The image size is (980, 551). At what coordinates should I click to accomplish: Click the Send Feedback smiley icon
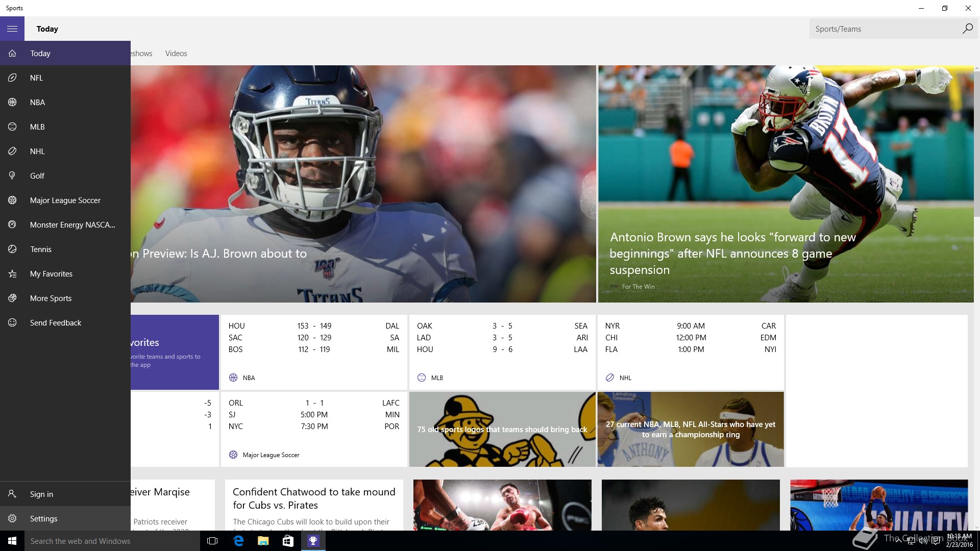click(12, 322)
